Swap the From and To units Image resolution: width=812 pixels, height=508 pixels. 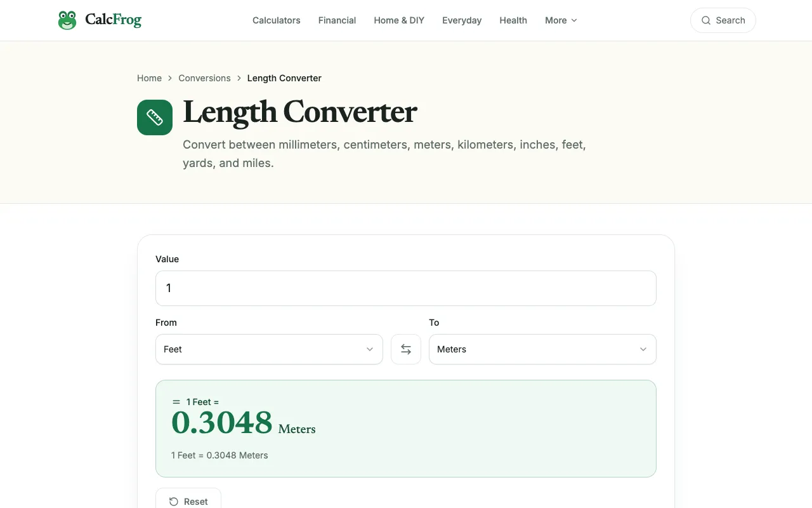[x=406, y=349]
